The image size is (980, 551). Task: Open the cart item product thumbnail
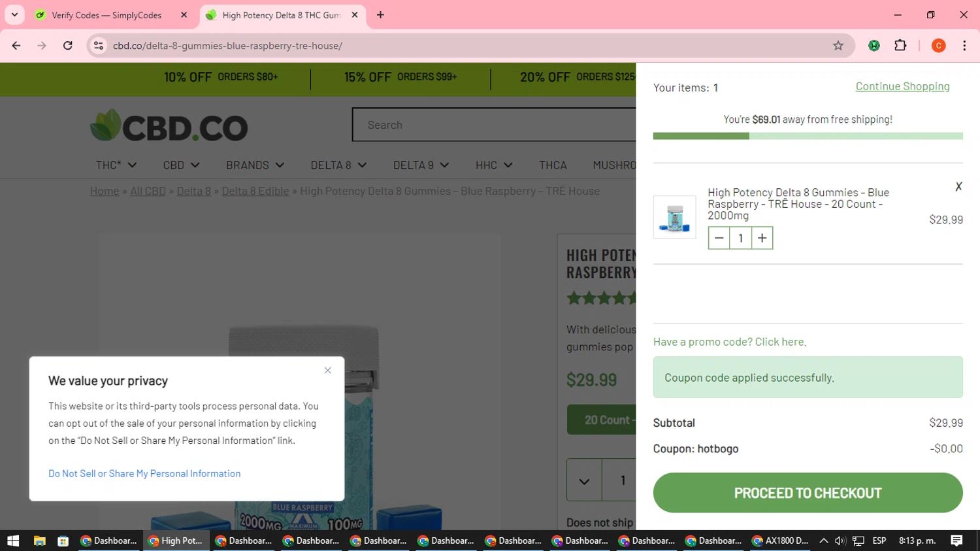tap(674, 217)
